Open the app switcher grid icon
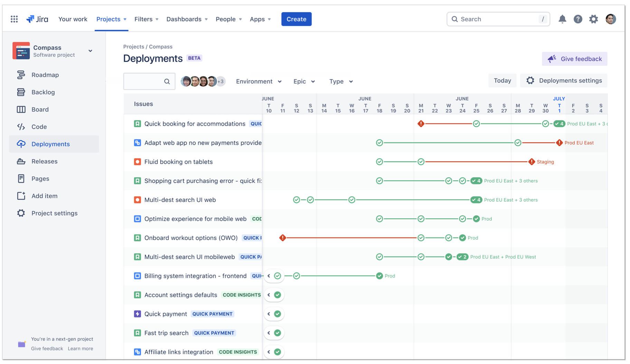 click(x=14, y=19)
